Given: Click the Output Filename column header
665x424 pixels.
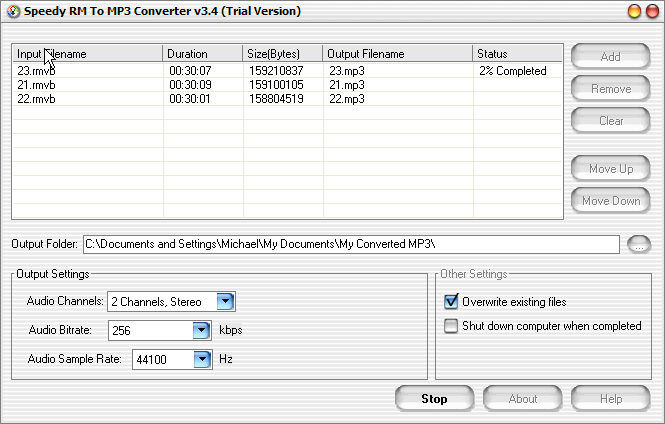Looking at the screenshot, I should 397,54.
